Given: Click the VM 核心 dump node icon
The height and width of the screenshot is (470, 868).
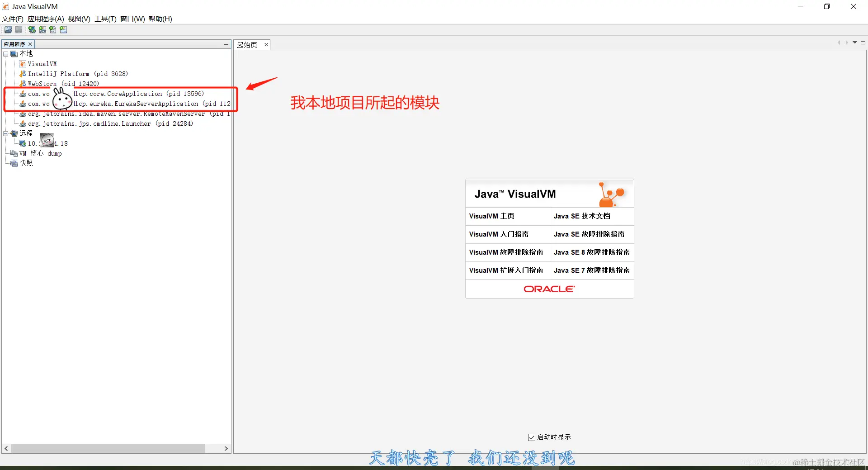Looking at the screenshot, I should 14,153.
